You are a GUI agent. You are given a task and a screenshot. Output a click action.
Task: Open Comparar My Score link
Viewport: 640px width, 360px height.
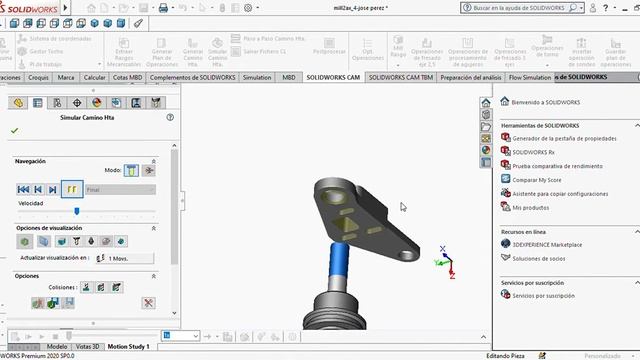(536, 180)
